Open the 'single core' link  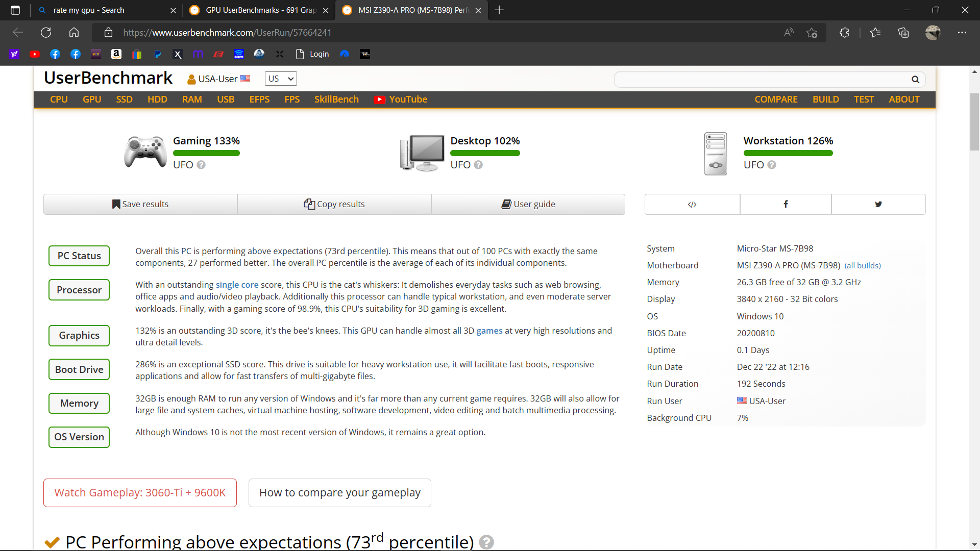point(237,285)
